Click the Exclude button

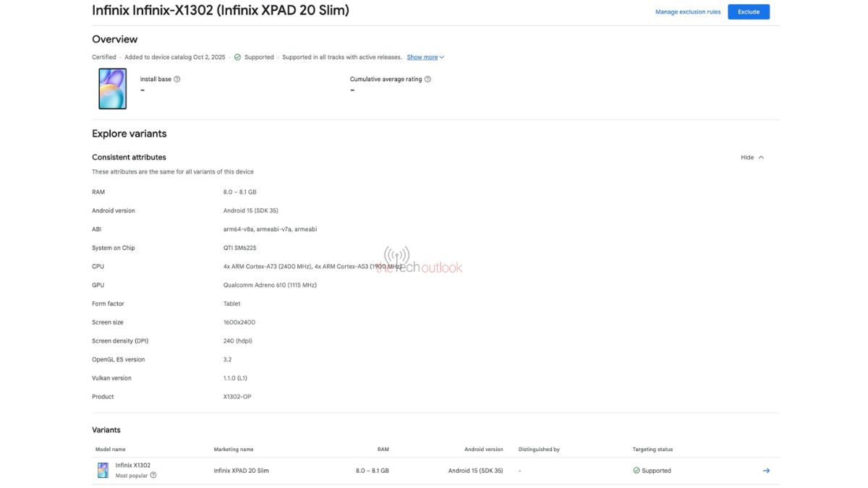click(x=749, y=12)
